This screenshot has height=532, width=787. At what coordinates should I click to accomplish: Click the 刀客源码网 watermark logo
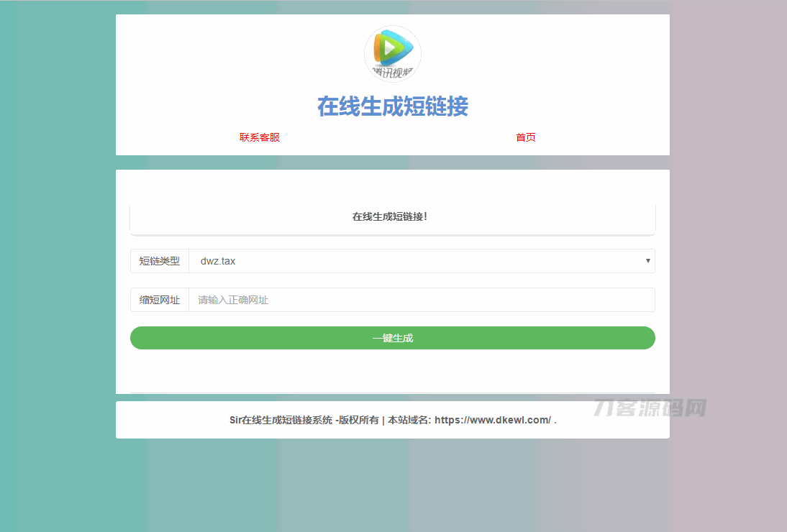coord(650,408)
